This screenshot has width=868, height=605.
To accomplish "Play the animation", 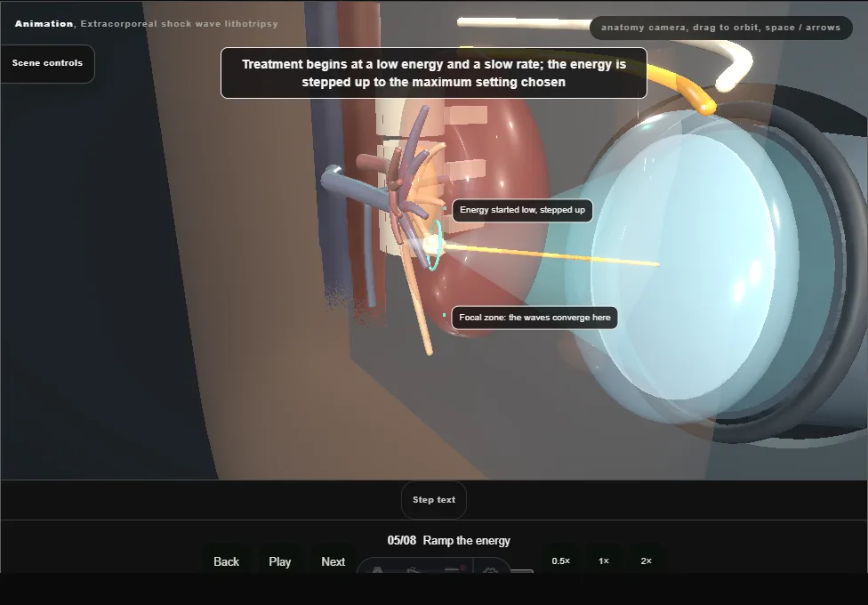I will click(x=279, y=561).
